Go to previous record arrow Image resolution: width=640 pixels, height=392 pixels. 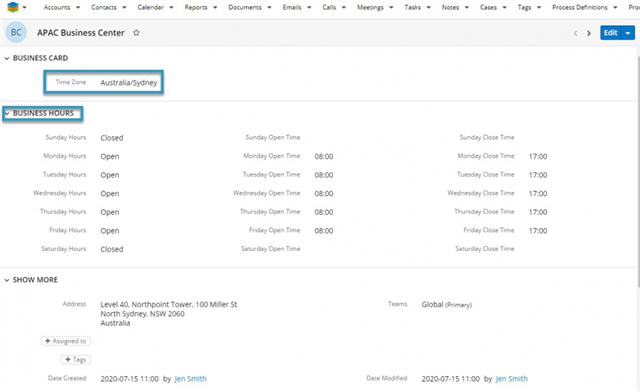pyautogui.click(x=576, y=33)
